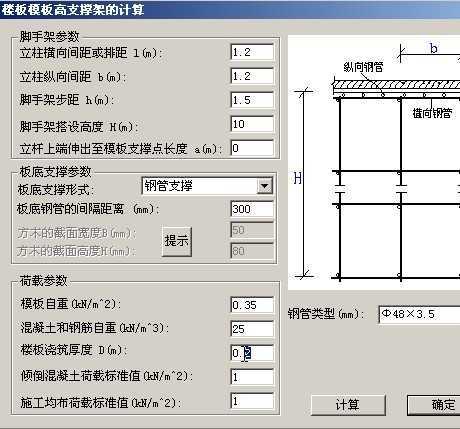Click the 模板自重 input field

point(252,305)
